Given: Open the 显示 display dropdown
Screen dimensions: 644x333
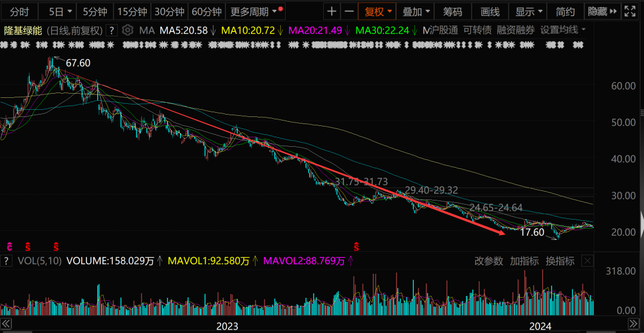Looking at the screenshot, I should (x=528, y=11).
